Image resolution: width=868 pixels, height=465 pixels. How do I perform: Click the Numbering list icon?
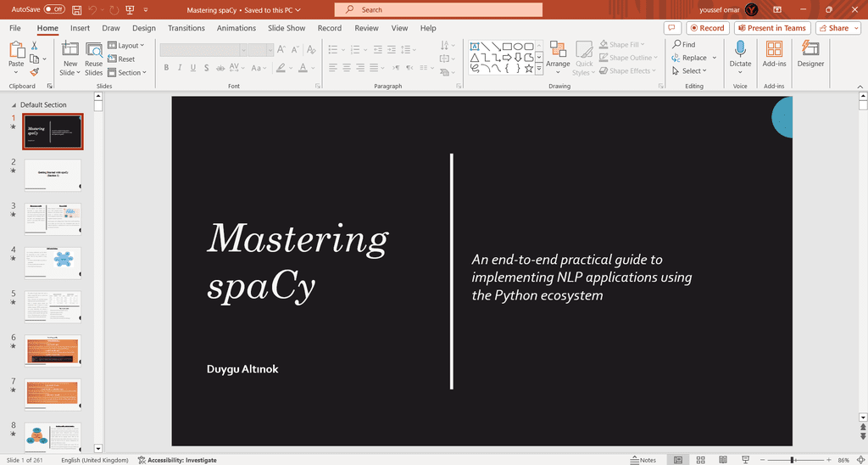pos(355,49)
